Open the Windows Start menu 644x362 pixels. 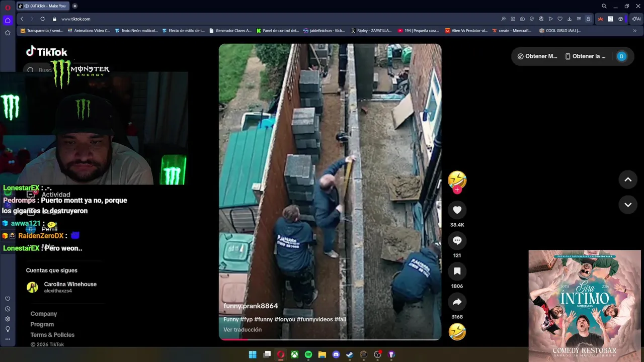253,354
